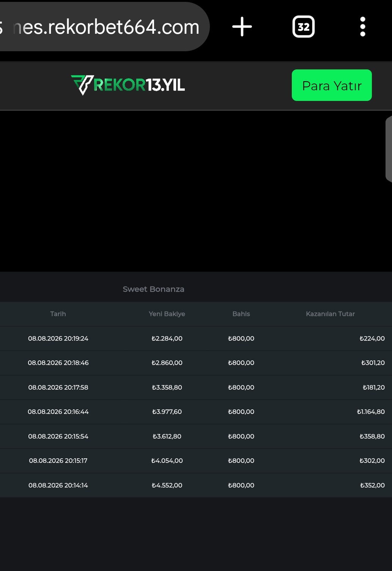
Task: Select date 08.08.2026 20:15:54
Action: [x=58, y=436]
